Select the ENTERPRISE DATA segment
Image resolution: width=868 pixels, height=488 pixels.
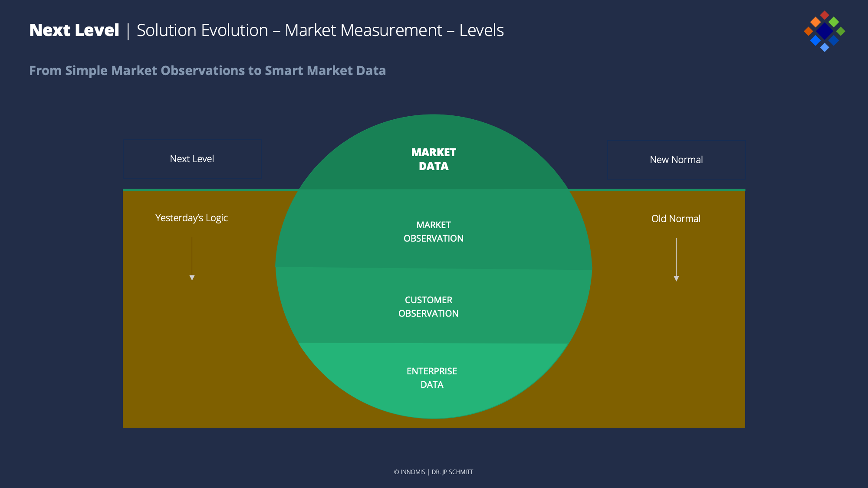pos(432,378)
